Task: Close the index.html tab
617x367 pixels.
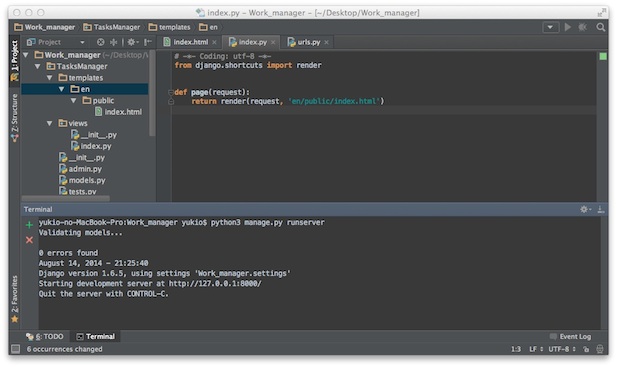Action: (214, 42)
